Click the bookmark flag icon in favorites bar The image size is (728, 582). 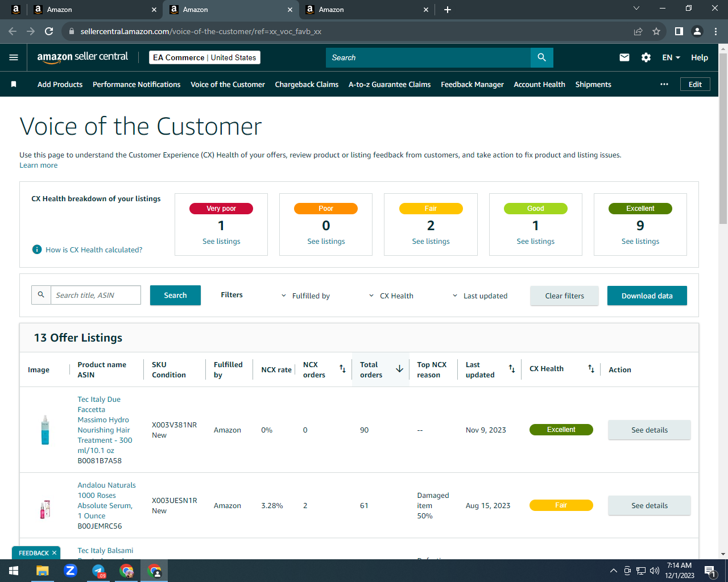click(x=14, y=84)
